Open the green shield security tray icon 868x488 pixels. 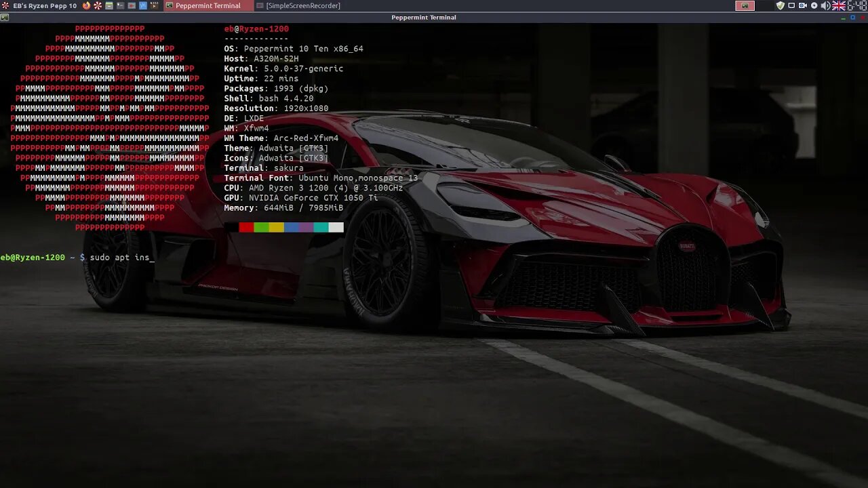[781, 5]
